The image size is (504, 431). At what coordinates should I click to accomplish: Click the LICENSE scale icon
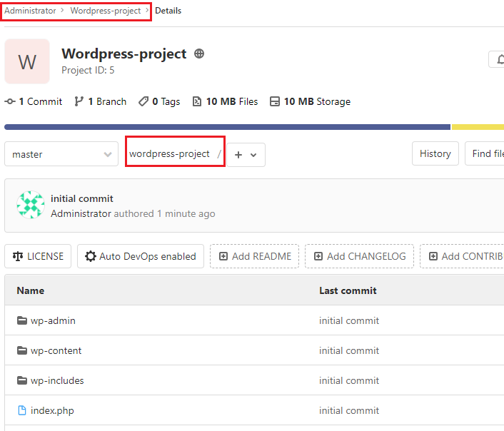[x=18, y=256]
